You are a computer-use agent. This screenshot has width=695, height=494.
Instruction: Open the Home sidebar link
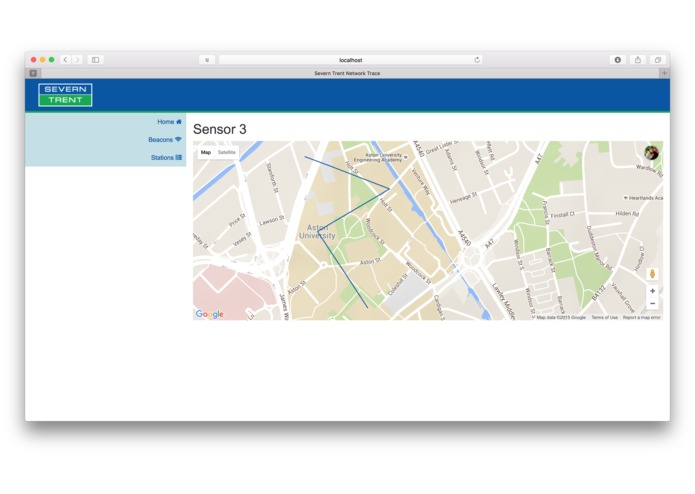(169, 122)
